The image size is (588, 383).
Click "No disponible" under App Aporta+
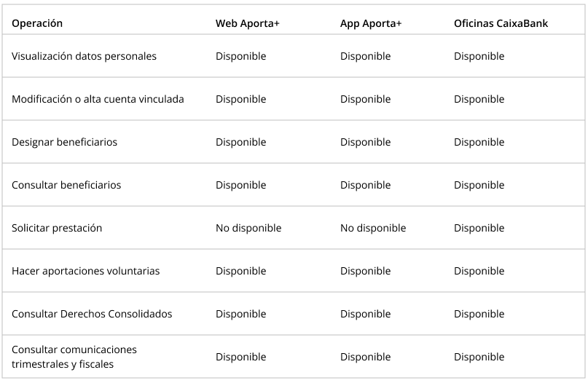pyautogui.click(x=373, y=228)
